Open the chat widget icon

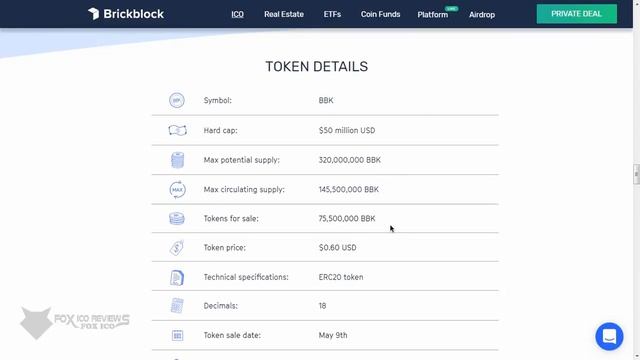[x=609, y=337]
